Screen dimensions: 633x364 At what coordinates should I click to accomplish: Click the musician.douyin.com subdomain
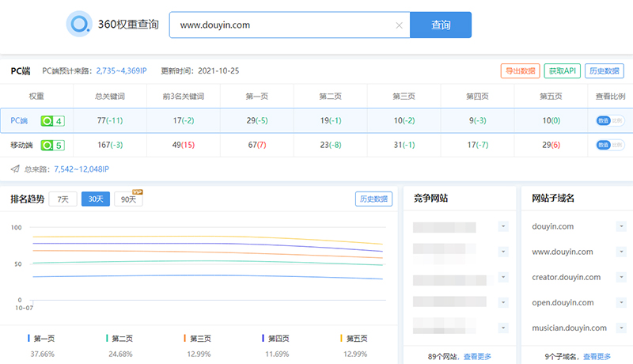point(569,328)
